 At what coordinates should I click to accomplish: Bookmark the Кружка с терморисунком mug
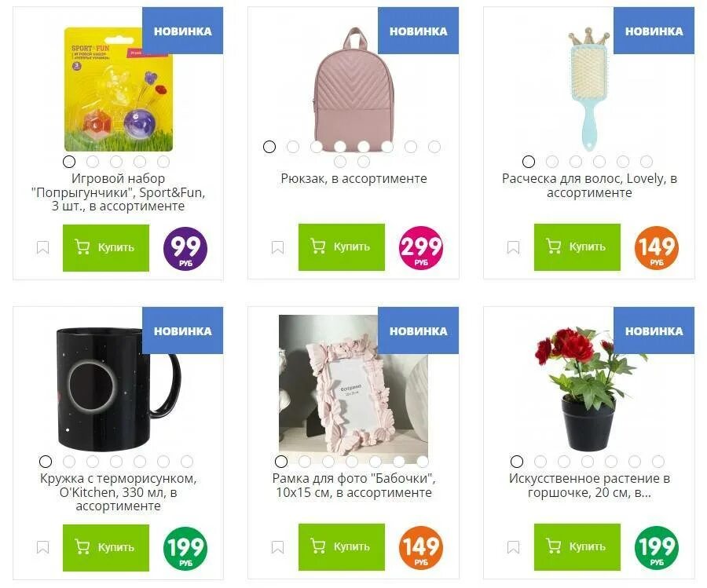(43, 547)
